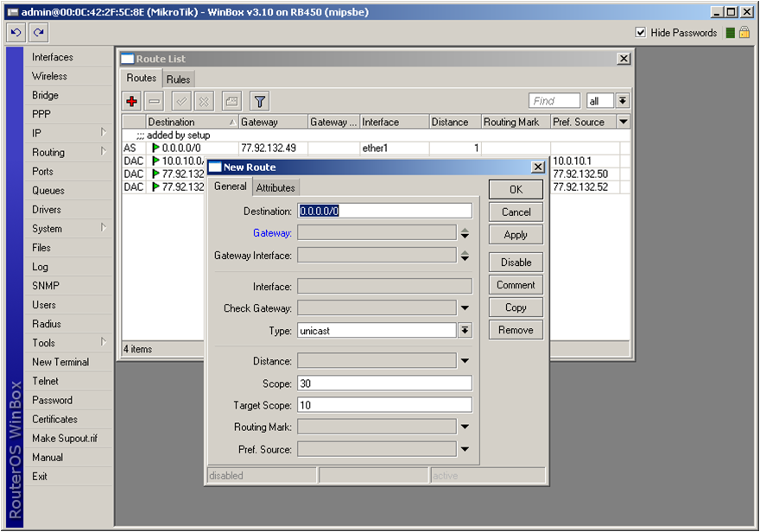The image size is (760, 532).
Task: Open the column selector dropdown after Pref. Source
Action: tap(624, 122)
